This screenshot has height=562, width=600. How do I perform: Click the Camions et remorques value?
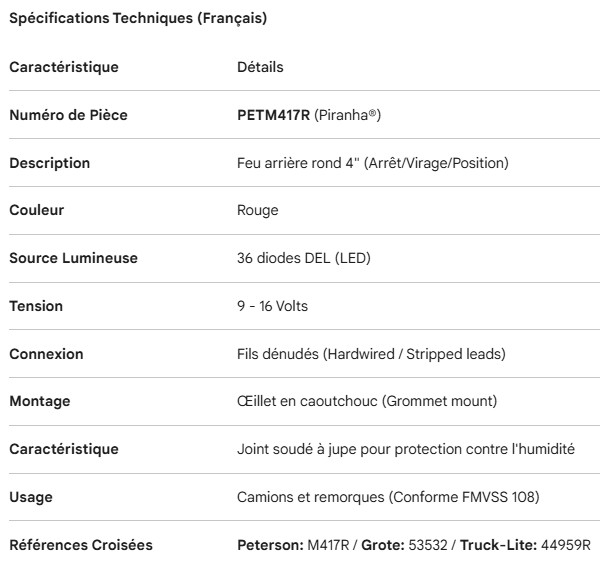(x=300, y=497)
